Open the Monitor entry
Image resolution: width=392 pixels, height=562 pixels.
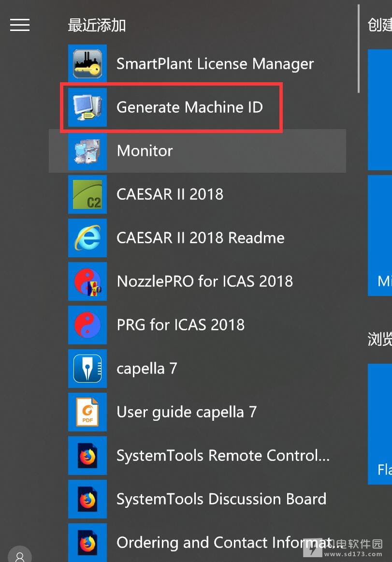tap(197, 151)
